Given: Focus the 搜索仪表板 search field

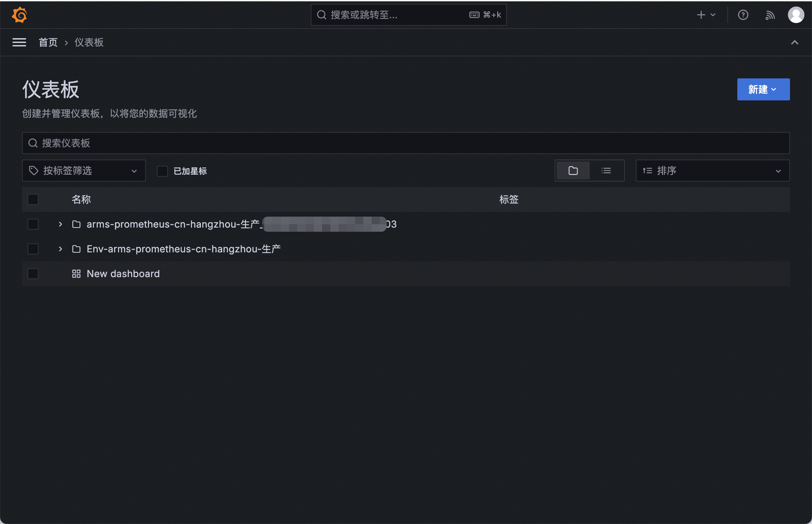Looking at the screenshot, I should click(x=406, y=143).
